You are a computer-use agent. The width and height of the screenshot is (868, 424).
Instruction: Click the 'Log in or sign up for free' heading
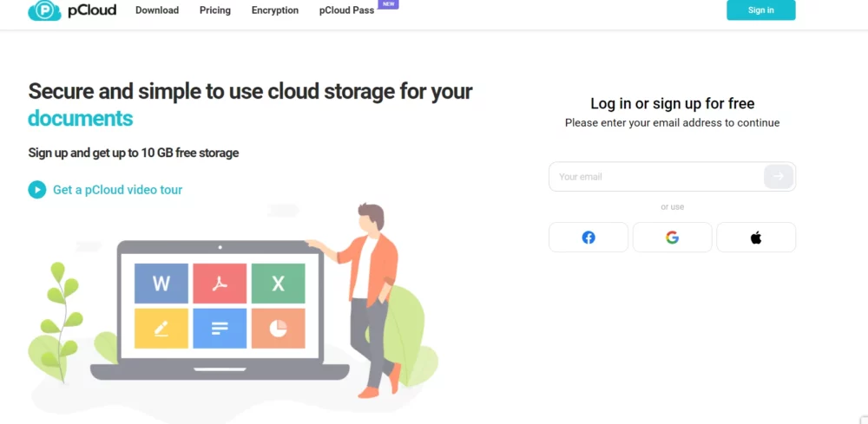[673, 103]
